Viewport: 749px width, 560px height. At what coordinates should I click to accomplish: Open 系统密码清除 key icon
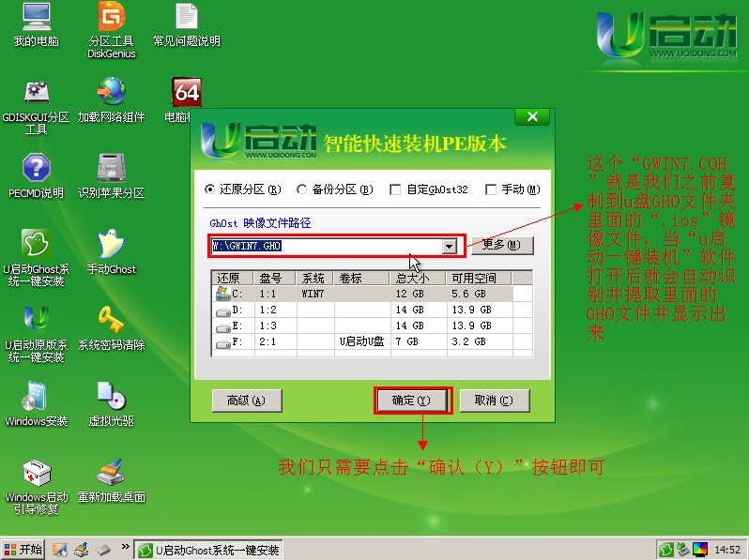[x=112, y=328]
